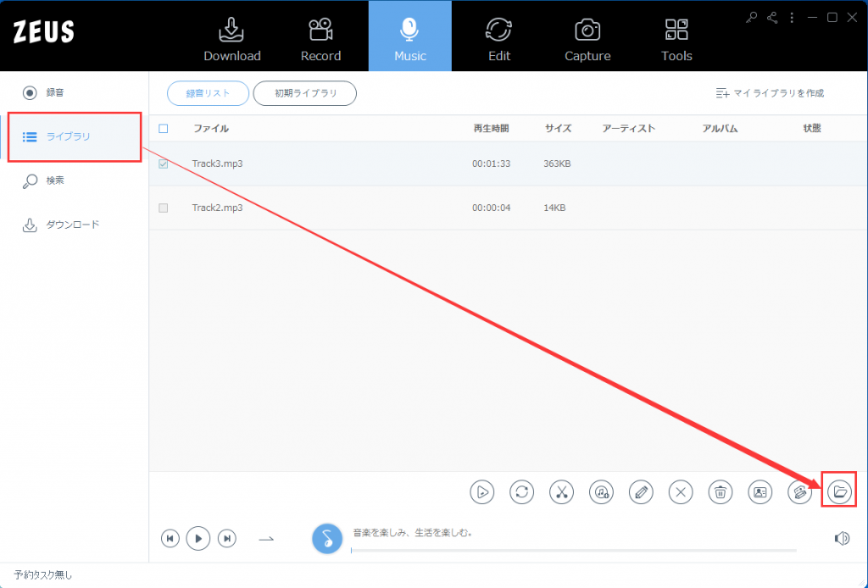Click マイライブラリを作成 to create a library
The height and width of the screenshot is (588, 868).
coord(770,93)
